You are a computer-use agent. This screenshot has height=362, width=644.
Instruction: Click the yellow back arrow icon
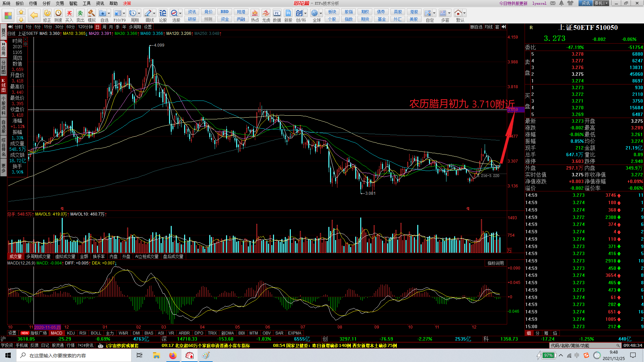point(34,15)
